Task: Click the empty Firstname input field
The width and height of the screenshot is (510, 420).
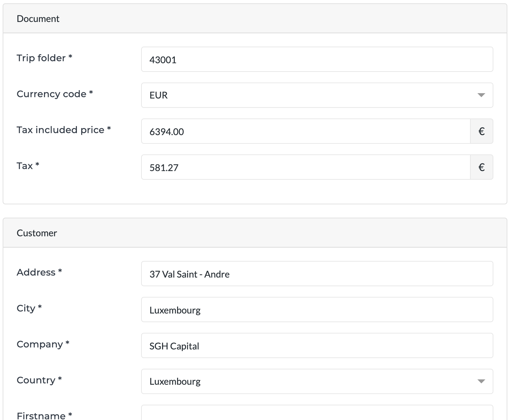Action: coord(317,413)
